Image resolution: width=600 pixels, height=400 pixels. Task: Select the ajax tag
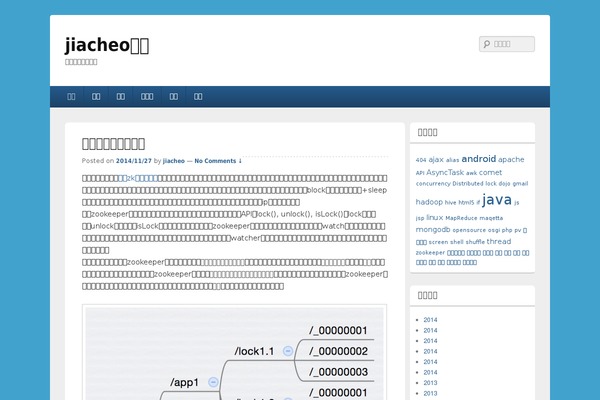[x=436, y=160]
